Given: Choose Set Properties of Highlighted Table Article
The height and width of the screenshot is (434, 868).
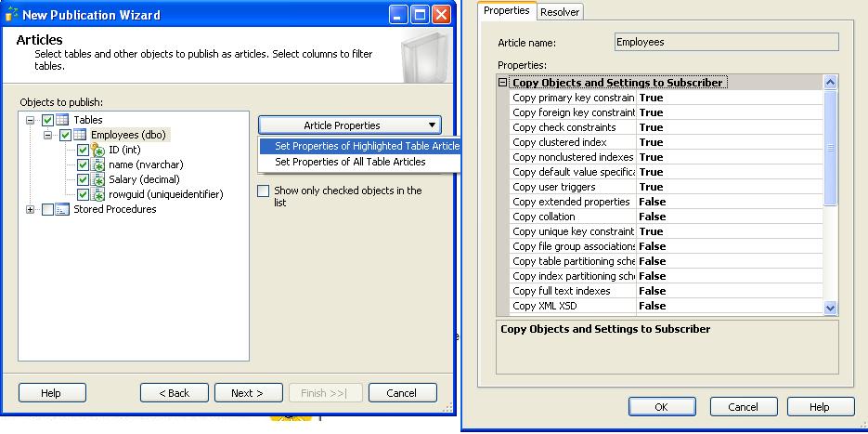Looking at the screenshot, I should pyautogui.click(x=360, y=146).
